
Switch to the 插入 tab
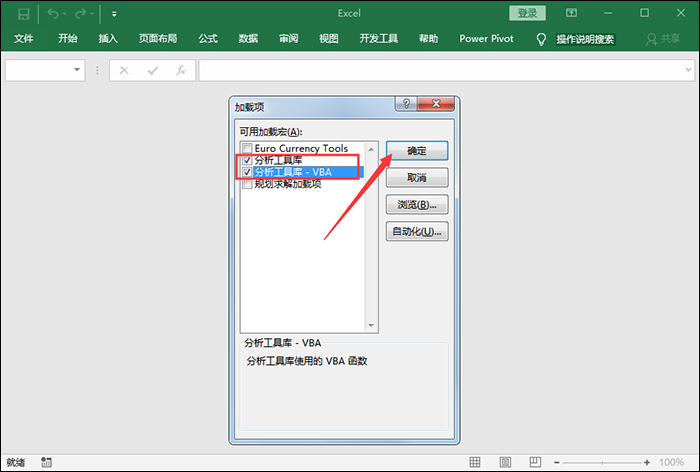[x=108, y=39]
